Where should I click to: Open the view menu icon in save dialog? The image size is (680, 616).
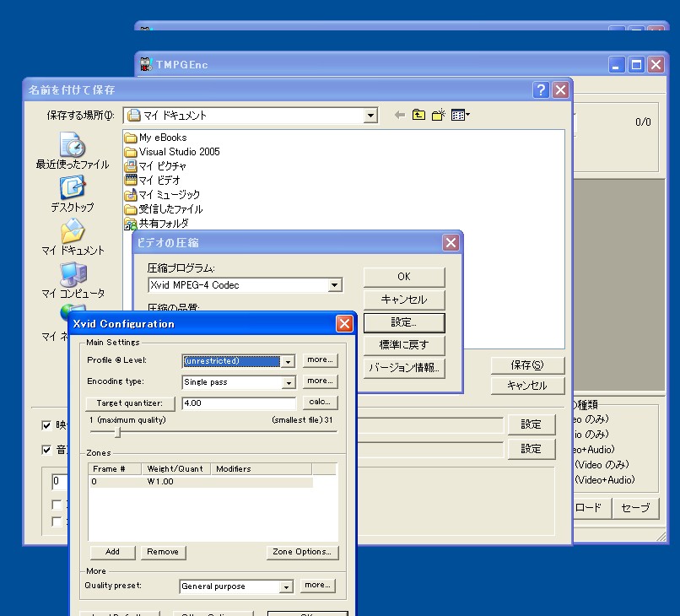coord(460,115)
